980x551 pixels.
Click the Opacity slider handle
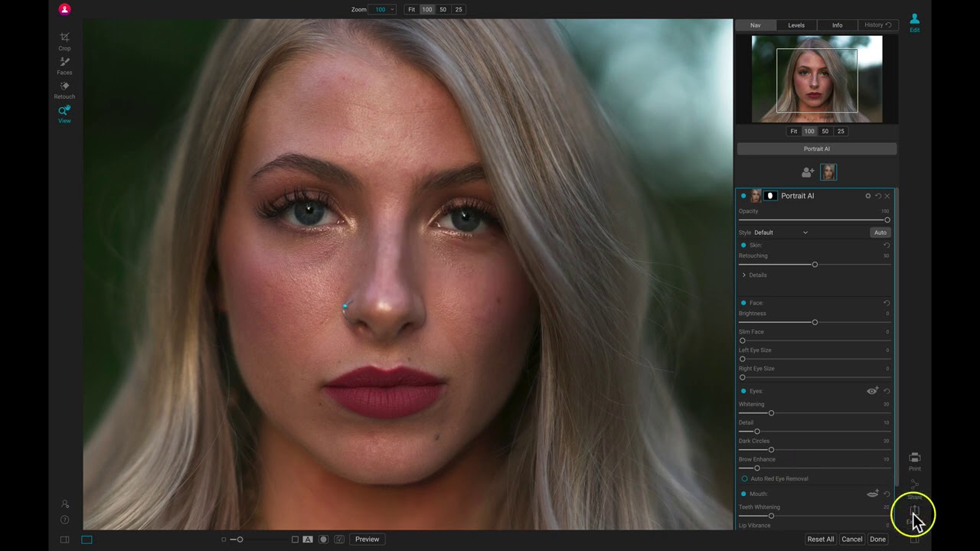coord(887,220)
